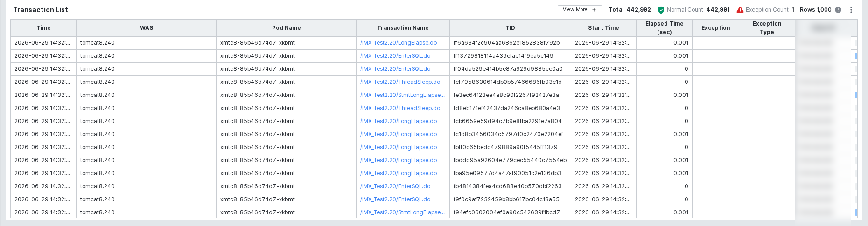Open StmtLongElapse link in row f94efc060200...

[x=402, y=212]
